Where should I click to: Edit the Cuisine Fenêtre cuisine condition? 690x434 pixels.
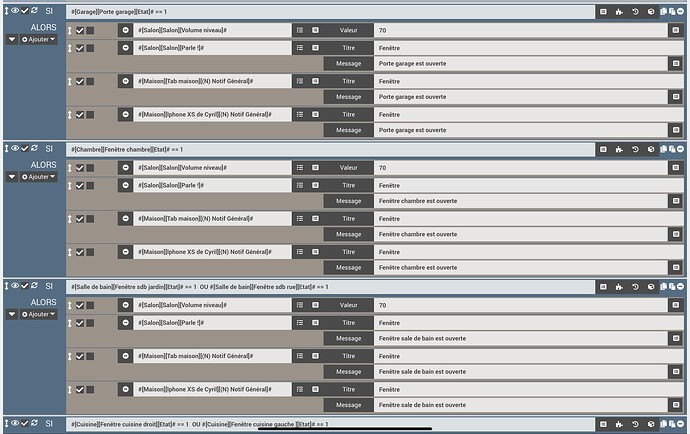pos(330,424)
